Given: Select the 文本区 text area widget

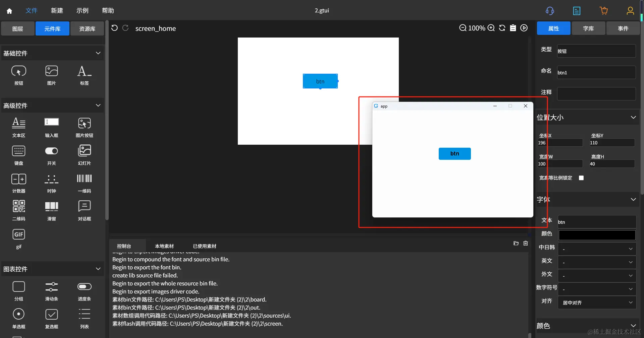Looking at the screenshot, I should click(x=19, y=128).
